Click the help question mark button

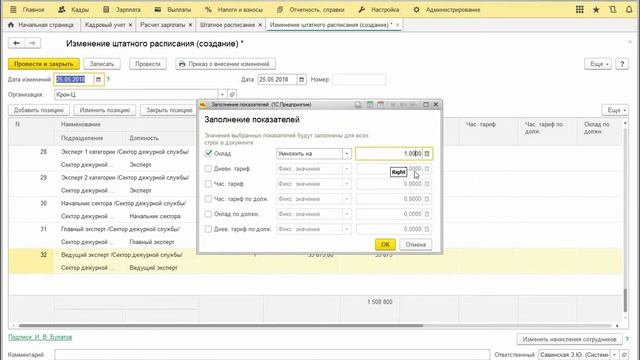622,64
